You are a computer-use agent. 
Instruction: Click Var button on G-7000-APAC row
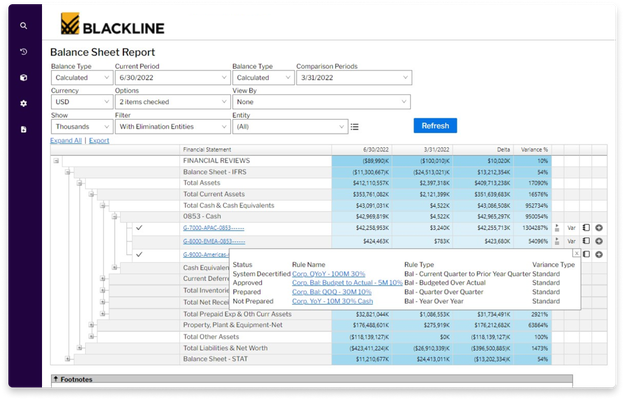pos(571,228)
